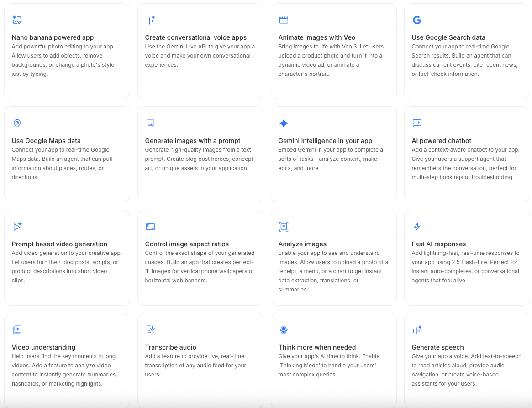Click the Google G icon on the Search card

click(x=417, y=20)
